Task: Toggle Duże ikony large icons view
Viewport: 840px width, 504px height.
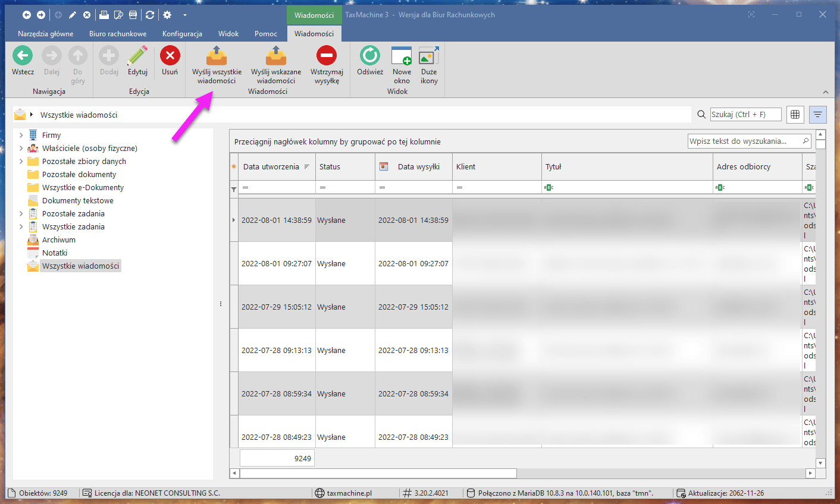Action: coord(429,56)
